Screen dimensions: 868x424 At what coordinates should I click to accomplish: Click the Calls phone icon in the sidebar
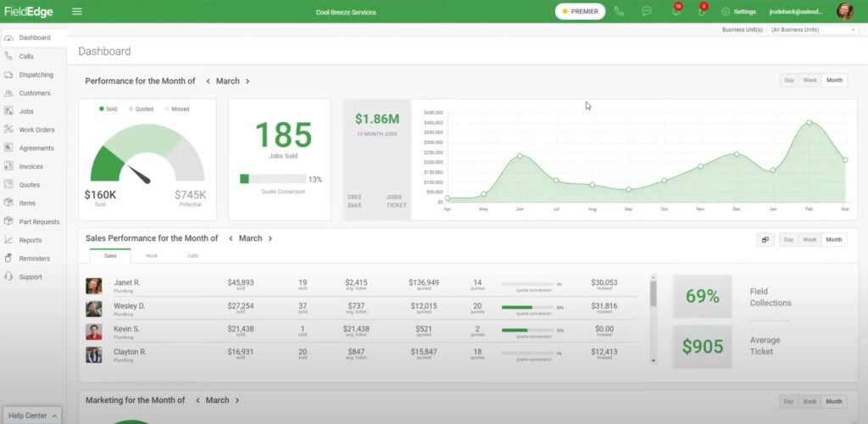(8, 56)
